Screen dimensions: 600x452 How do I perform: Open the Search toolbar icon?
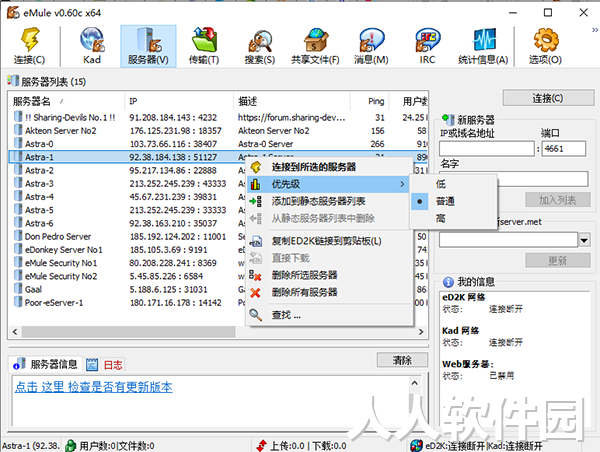[260, 40]
